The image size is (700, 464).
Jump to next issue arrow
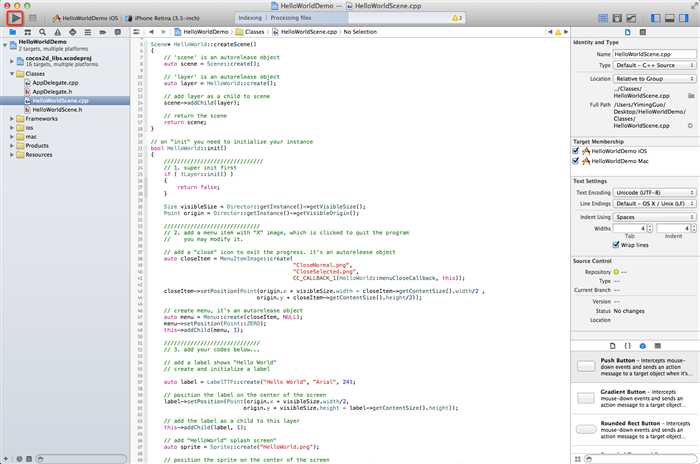[x=566, y=32]
